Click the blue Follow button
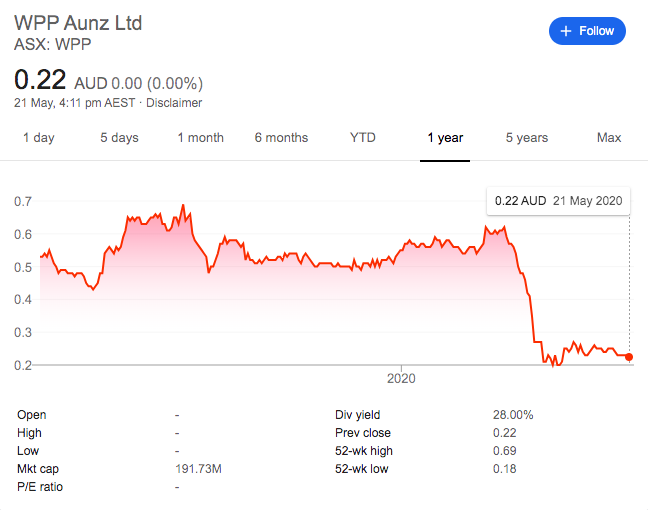This screenshot has height=510, width=648. (587, 31)
